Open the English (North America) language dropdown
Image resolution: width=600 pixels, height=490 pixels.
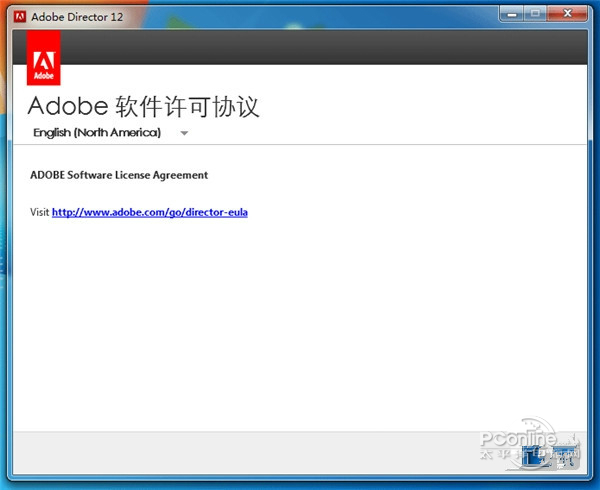(111, 133)
